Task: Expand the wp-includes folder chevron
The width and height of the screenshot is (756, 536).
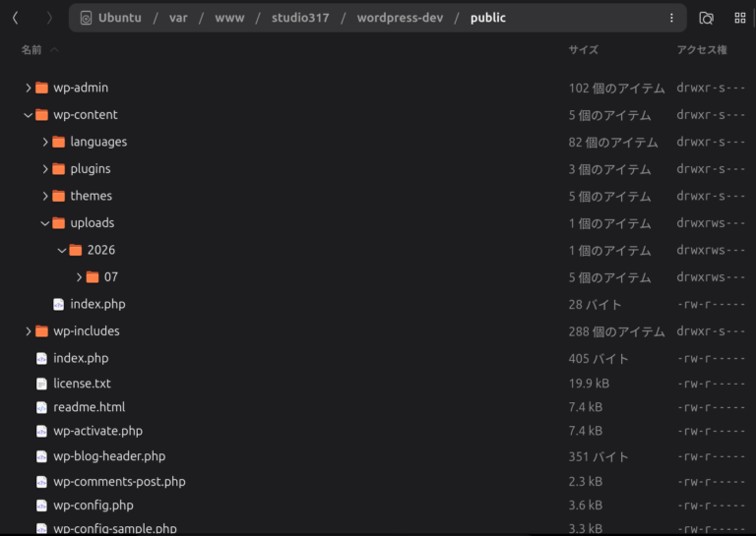Action: tap(28, 330)
